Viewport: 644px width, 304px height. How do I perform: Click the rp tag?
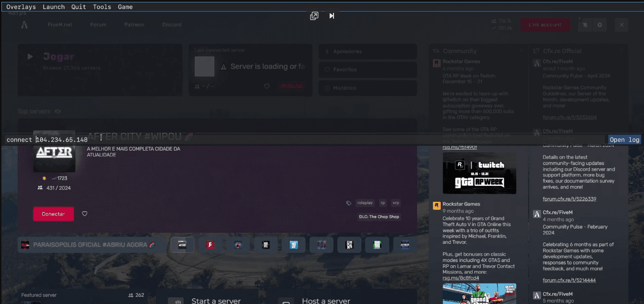383,203
